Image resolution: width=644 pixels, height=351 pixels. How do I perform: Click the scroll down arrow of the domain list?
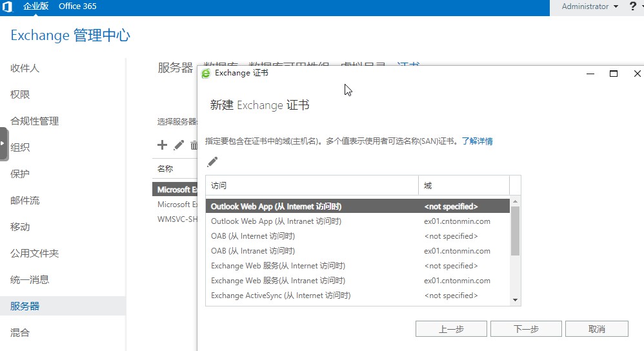[x=515, y=300]
